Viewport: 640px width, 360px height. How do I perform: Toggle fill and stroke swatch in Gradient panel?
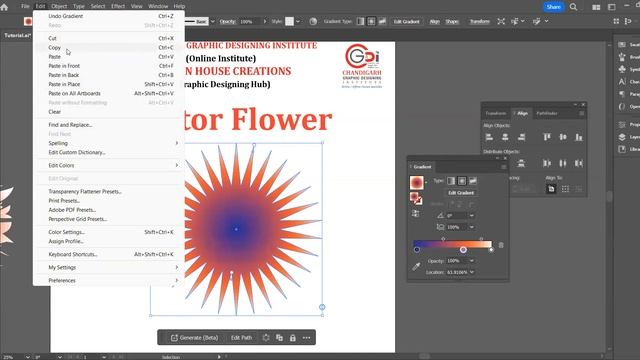(416, 199)
